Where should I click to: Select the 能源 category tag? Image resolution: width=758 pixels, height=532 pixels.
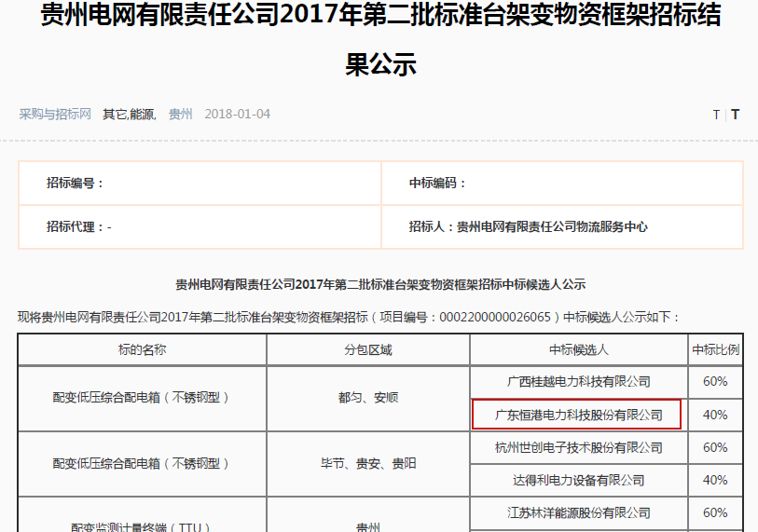(143, 114)
